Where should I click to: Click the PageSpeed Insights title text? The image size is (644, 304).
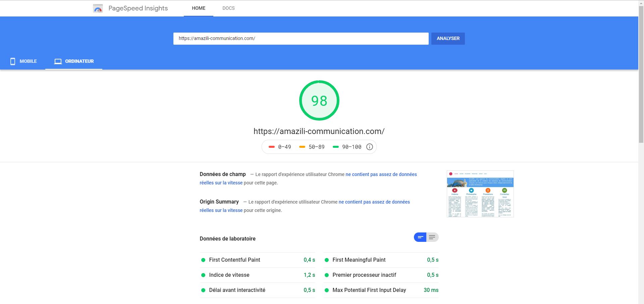point(138,8)
